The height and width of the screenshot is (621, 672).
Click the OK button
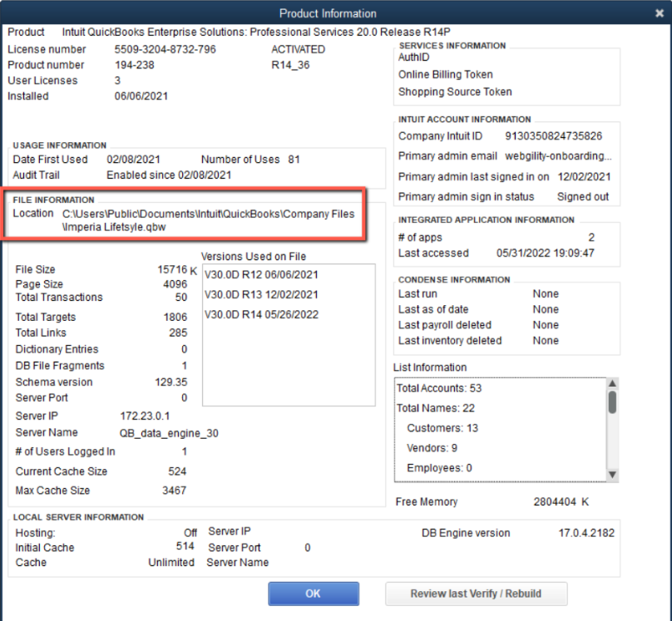pos(314,593)
